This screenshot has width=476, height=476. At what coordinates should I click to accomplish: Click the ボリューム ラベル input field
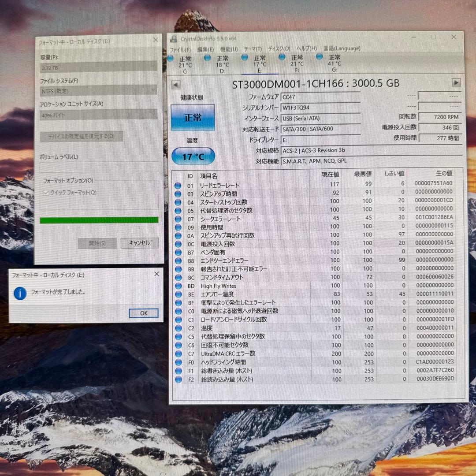pyautogui.click(x=99, y=167)
